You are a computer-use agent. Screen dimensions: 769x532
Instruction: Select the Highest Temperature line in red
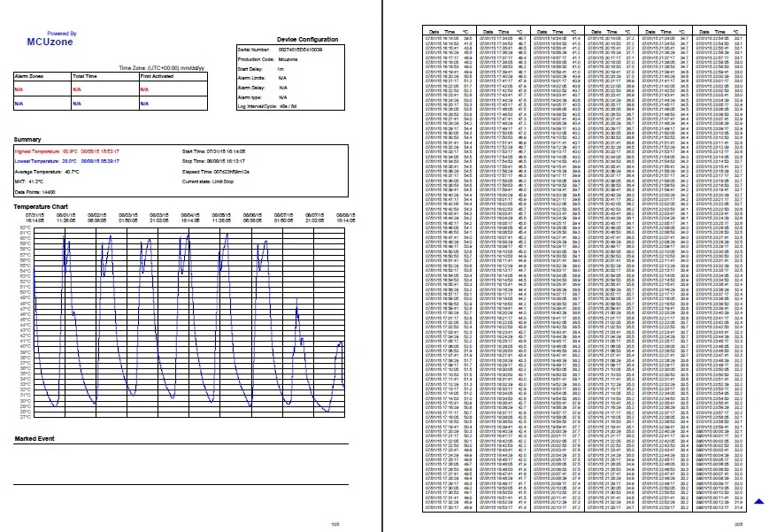[66, 151]
